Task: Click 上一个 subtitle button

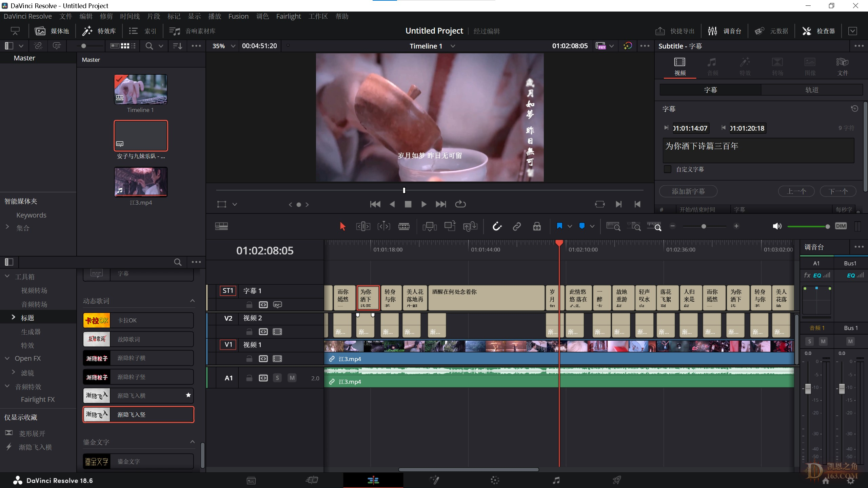Action: pos(796,191)
